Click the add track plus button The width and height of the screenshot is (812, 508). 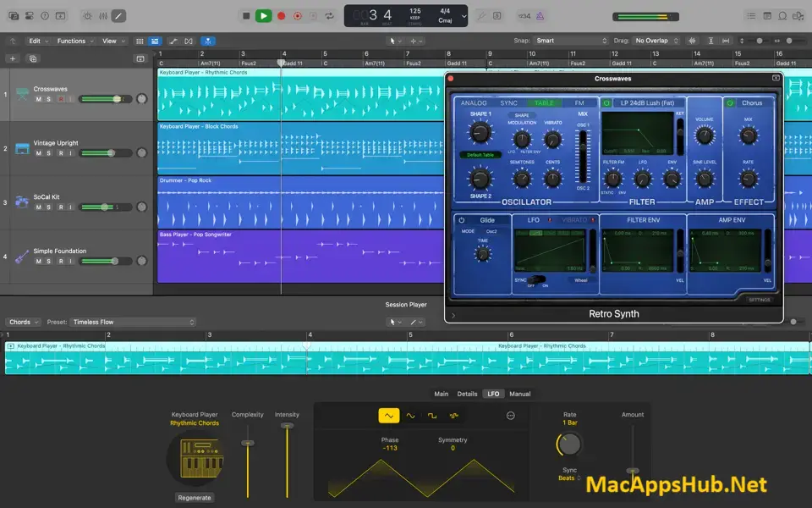(13, 58)
